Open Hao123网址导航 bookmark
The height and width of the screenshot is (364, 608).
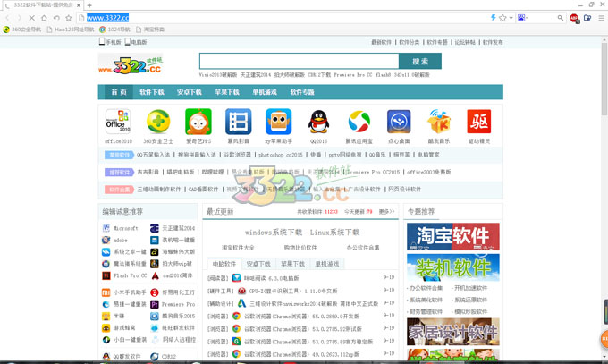coord(71,30)
